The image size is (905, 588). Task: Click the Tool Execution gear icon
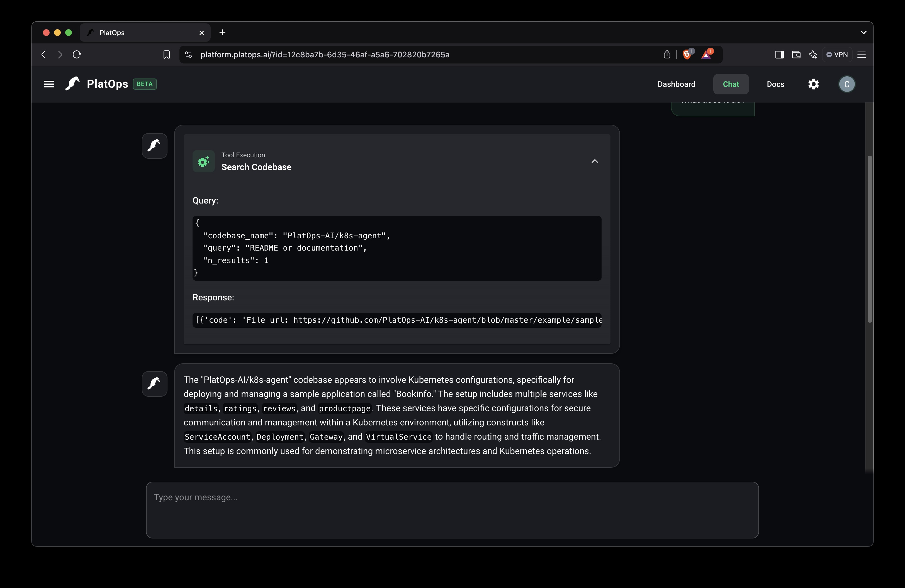(203, 161)
